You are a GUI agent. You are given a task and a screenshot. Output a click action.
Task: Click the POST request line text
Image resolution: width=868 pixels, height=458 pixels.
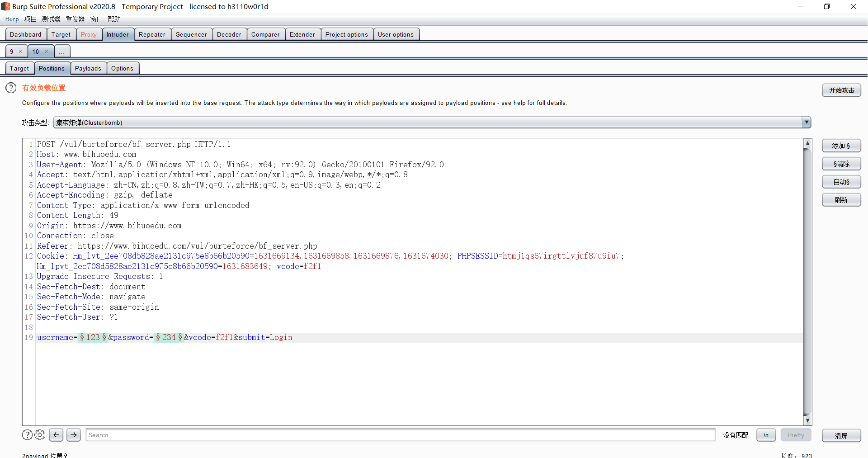click(134, 144)
